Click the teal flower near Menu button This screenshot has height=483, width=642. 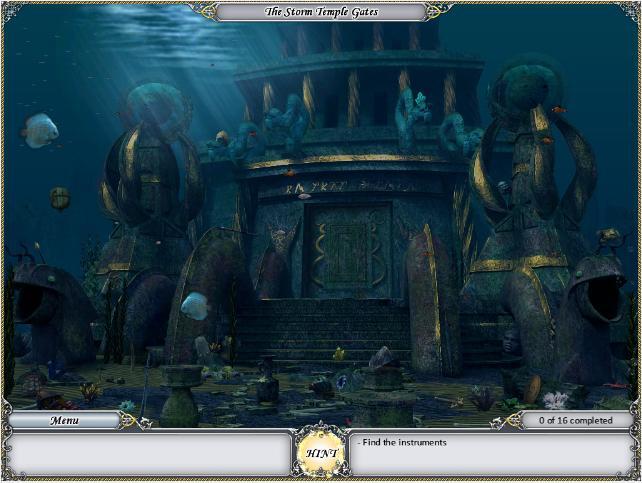click(127, 406)
